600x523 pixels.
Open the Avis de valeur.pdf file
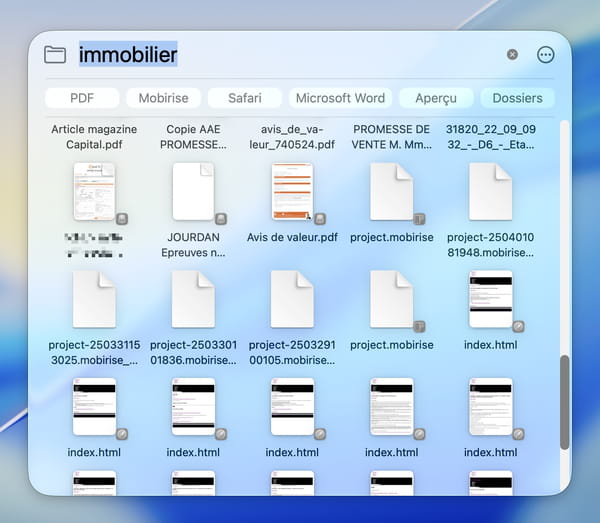coord(293,192)
